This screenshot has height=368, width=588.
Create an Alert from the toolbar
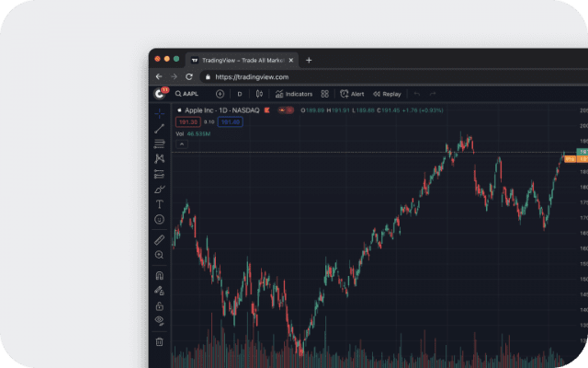352,94
